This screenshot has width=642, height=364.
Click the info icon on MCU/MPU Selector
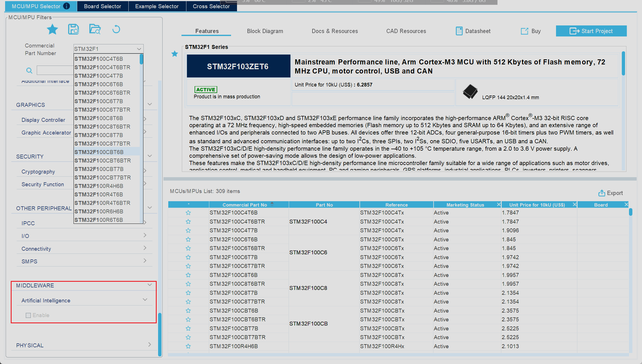pyautogui.click(x=67, y=6)
